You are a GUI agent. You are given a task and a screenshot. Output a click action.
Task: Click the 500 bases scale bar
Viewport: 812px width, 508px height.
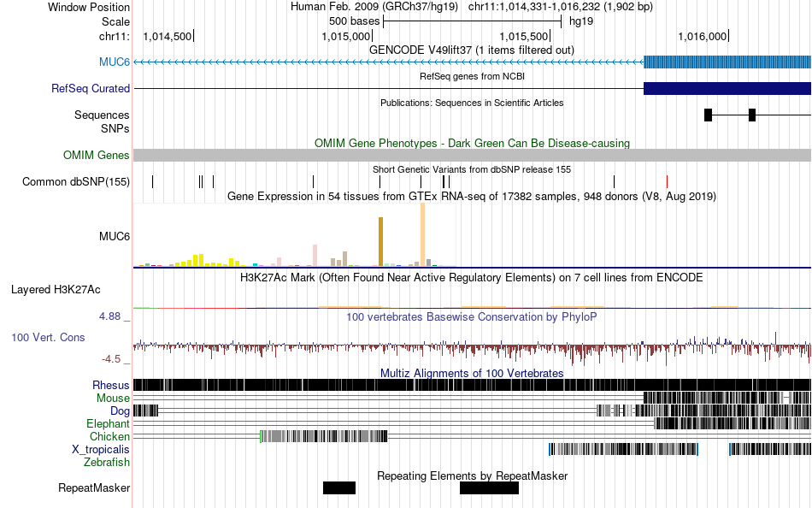pyautogui.click(x=472, y=21)
